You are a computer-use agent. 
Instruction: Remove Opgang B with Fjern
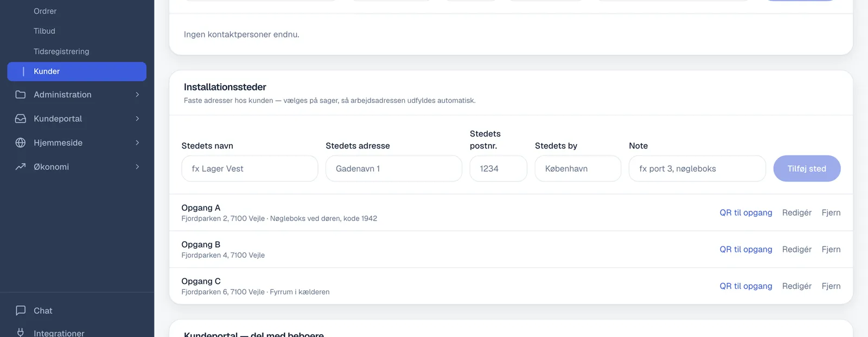pos(831,249)
